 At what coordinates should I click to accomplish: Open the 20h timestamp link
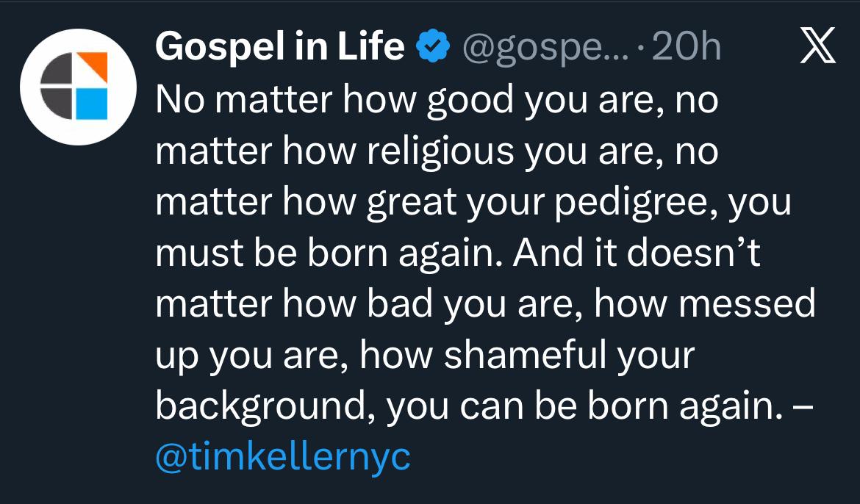pyautogui.click(x=687, y=48)
